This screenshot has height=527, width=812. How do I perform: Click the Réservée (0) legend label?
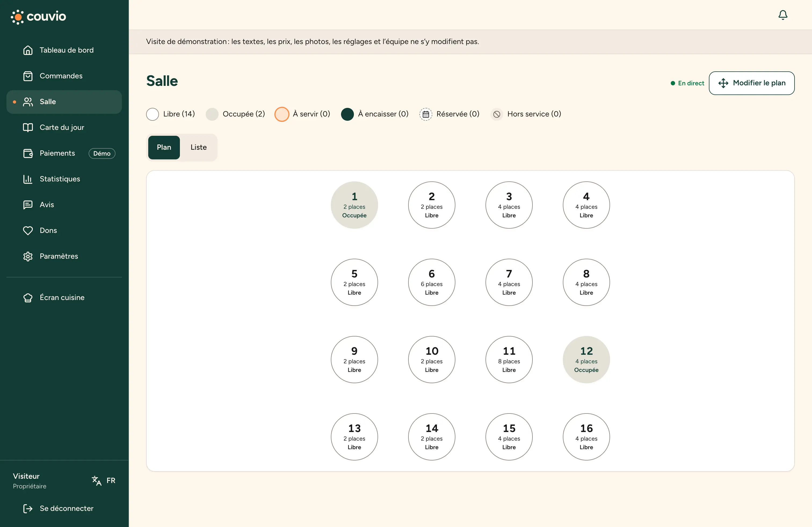[x=458, y=114]
